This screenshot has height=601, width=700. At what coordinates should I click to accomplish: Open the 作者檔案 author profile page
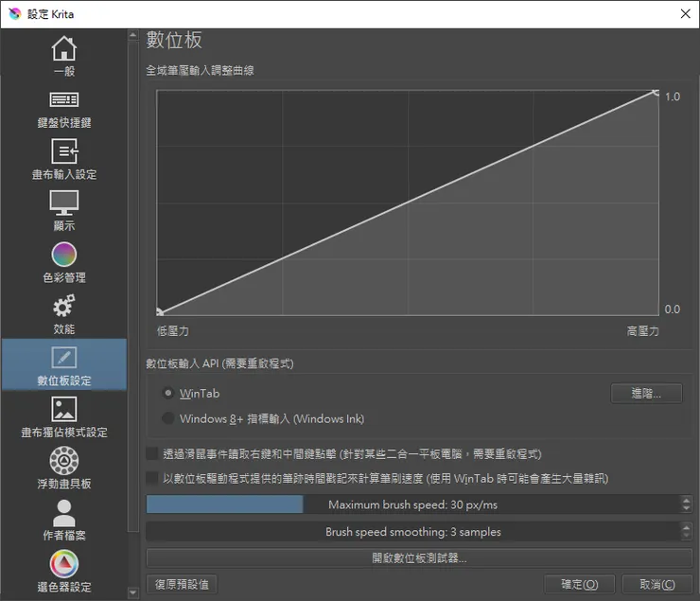point(63,520)
